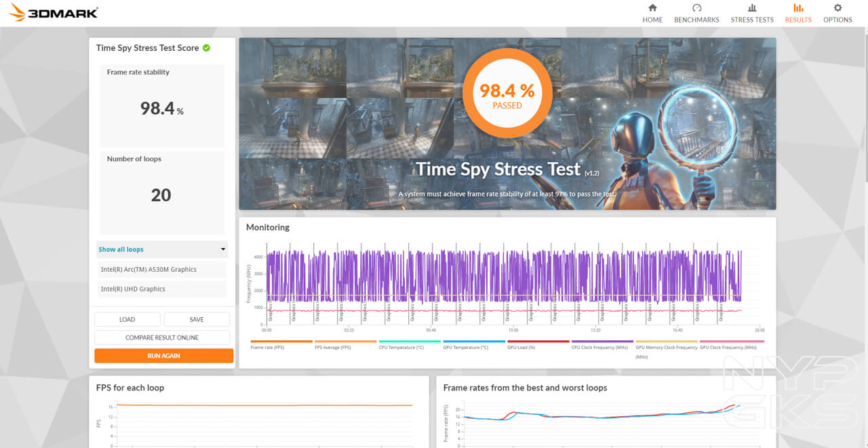This screenshot has height=448, width=868.
Task: Select Intel(R) Arc(TM) A530M Graphics entry
Action: [162, 270]
